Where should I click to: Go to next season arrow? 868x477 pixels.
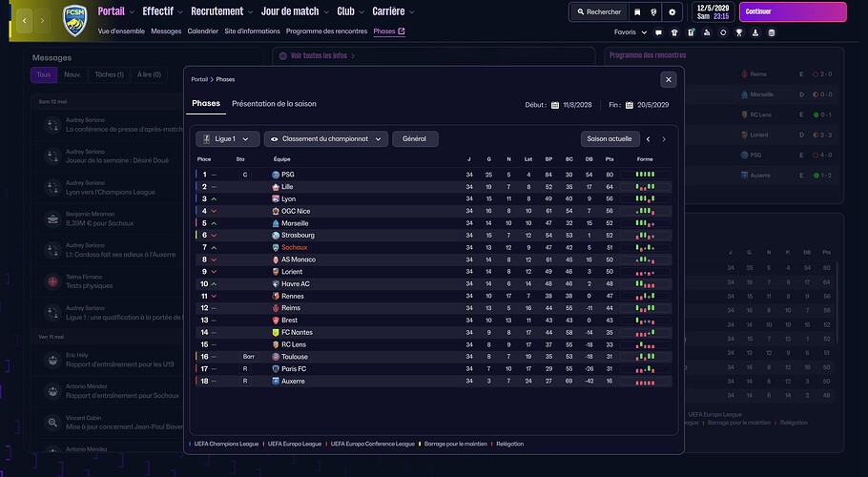(x=664, y=139)
